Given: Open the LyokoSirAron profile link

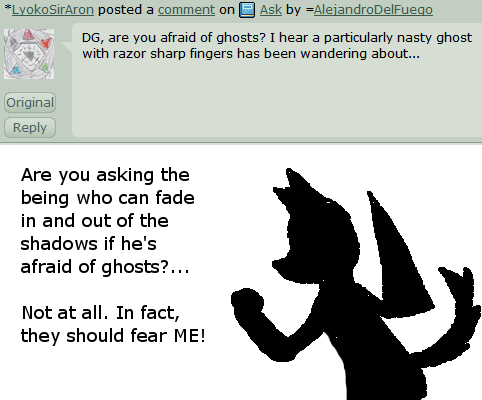Looking at the screenshot, I should [53, 10].
